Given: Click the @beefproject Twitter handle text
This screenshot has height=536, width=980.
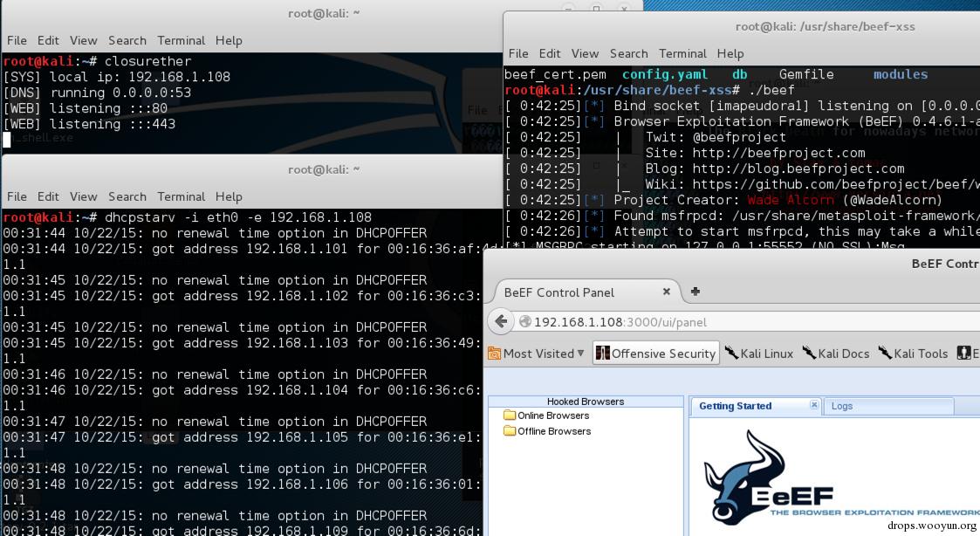Looking at the screenshot, I should 739,138.
